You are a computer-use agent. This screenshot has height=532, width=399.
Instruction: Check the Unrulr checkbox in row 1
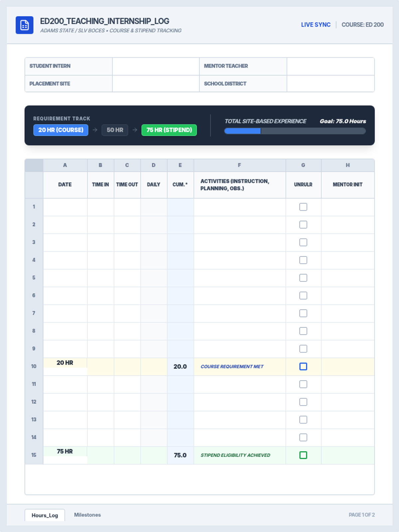tap(303, 207)
